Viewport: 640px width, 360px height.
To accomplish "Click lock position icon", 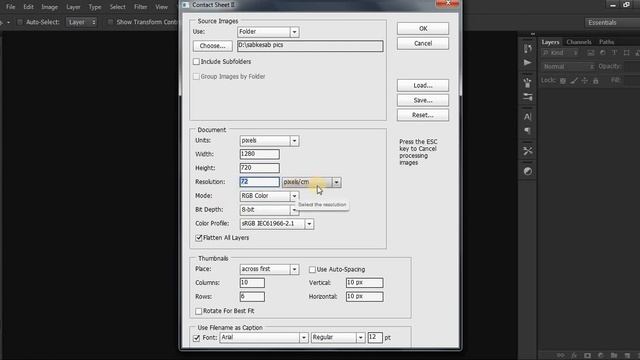I will click(x=584, y=81).
